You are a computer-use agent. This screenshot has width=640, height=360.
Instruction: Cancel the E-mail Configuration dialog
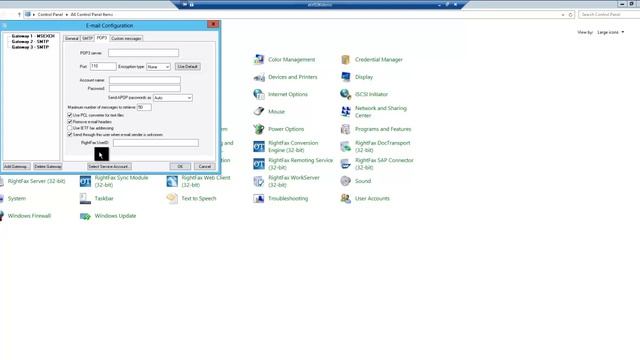[204, 167]
